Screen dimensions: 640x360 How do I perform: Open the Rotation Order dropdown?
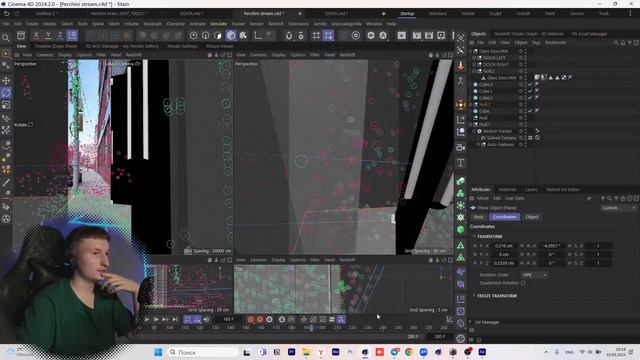(534, 275)
